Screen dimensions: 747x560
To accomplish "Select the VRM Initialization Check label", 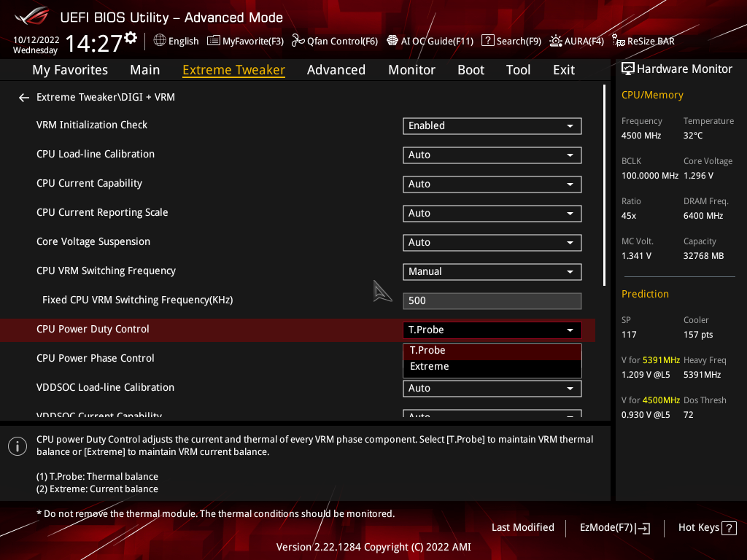I will pyautogui.click(x=92, y=125).
